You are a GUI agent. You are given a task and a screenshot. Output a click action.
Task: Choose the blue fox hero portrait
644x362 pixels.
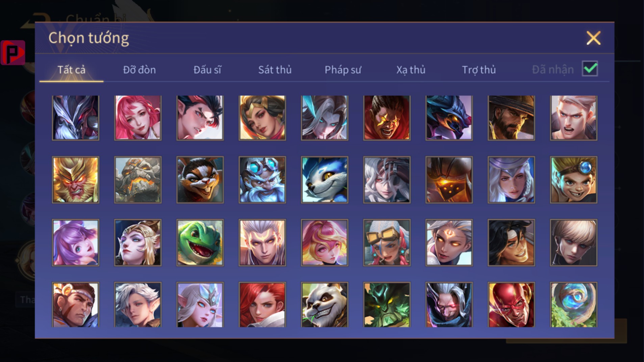point(325,180)
